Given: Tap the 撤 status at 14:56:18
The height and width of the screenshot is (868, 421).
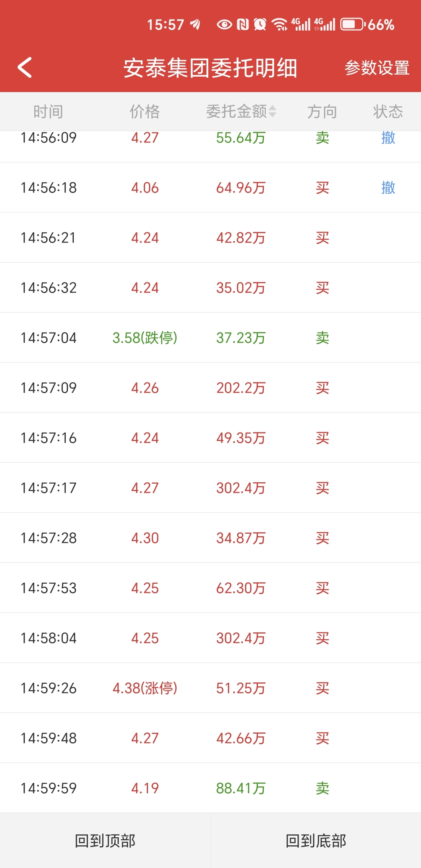Looking at the screenshot, I should pyautogui.click(x=388, y=188).
